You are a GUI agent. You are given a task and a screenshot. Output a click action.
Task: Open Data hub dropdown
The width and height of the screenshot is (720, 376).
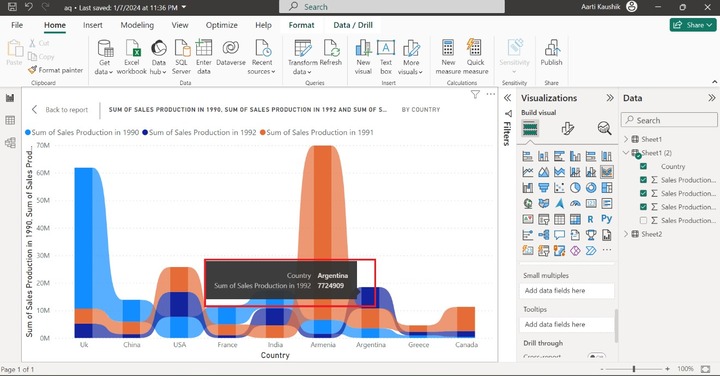tap(158, 57)
